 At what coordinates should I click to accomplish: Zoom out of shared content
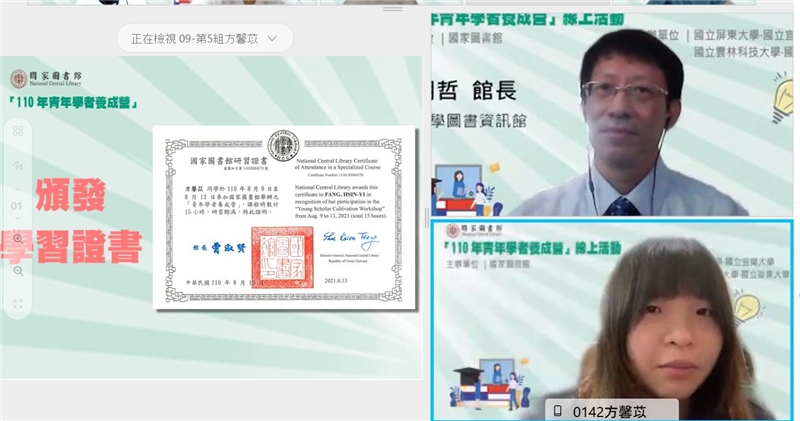(x=18, y=271)
